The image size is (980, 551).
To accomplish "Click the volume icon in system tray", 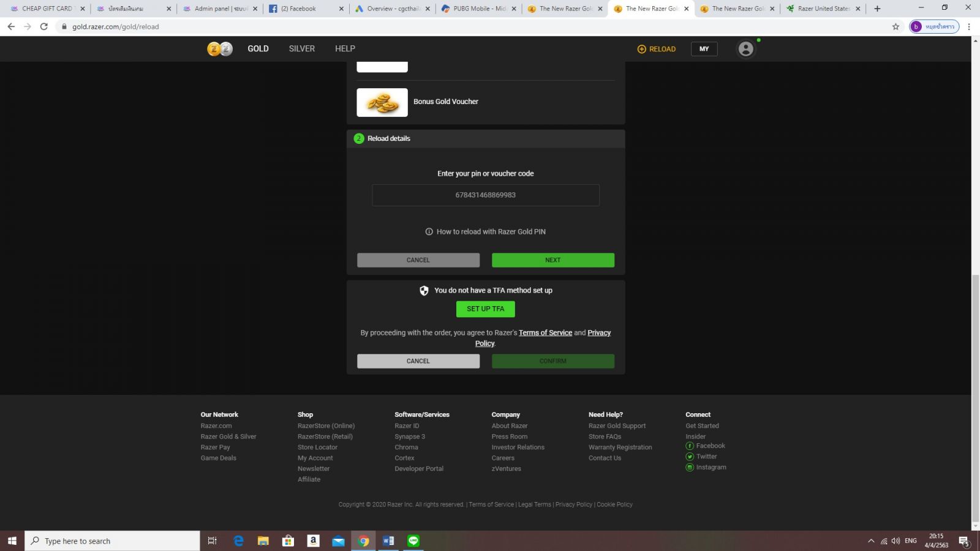I will [895, 541].
